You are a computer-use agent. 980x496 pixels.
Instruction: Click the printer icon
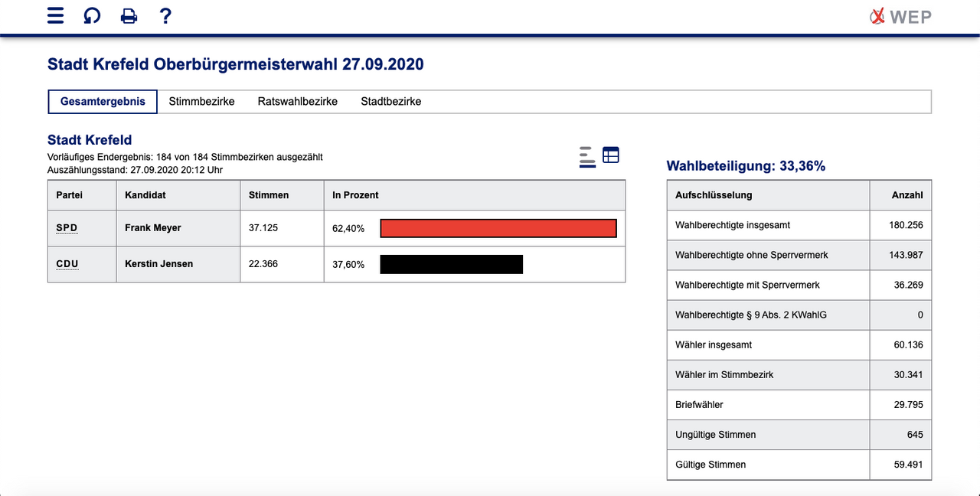[x=129, y=15]
